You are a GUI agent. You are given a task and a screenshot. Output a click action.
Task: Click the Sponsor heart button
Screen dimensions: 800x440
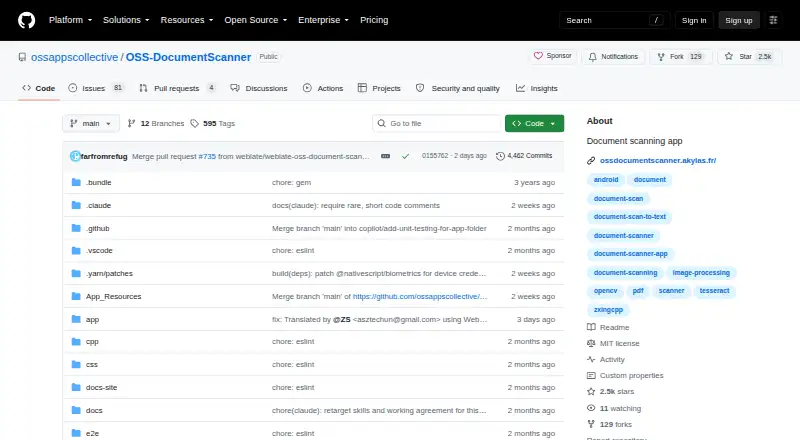(x=553, y=56)
